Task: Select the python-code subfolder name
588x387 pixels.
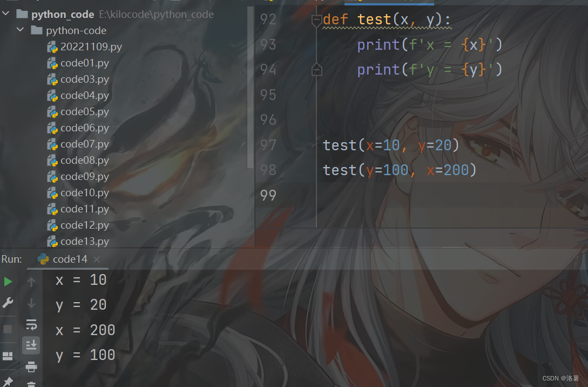Action: pyautogui.click(x=76, y=30)
